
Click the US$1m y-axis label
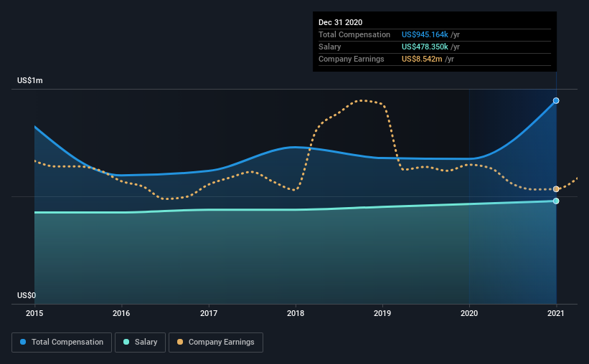coord(30,81)
